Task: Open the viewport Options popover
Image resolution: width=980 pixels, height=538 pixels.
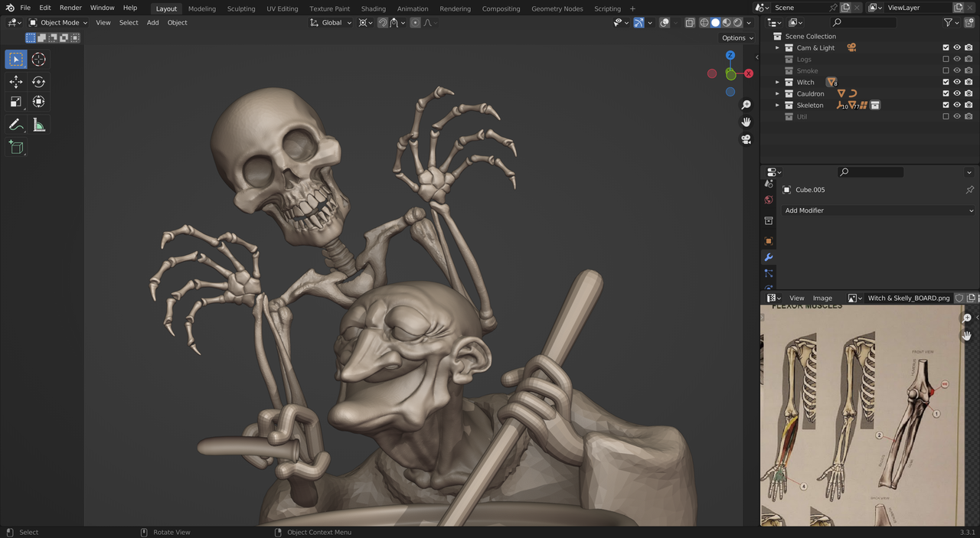Action: tap(736, 37)
